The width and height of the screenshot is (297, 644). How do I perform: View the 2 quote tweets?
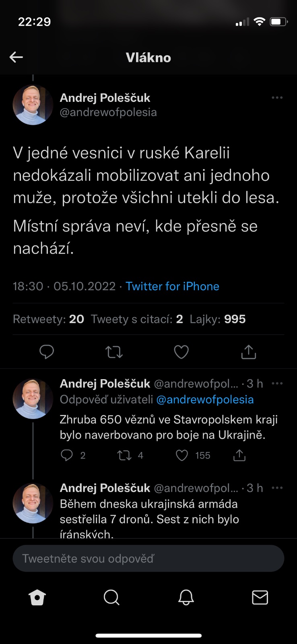(137, 319)
